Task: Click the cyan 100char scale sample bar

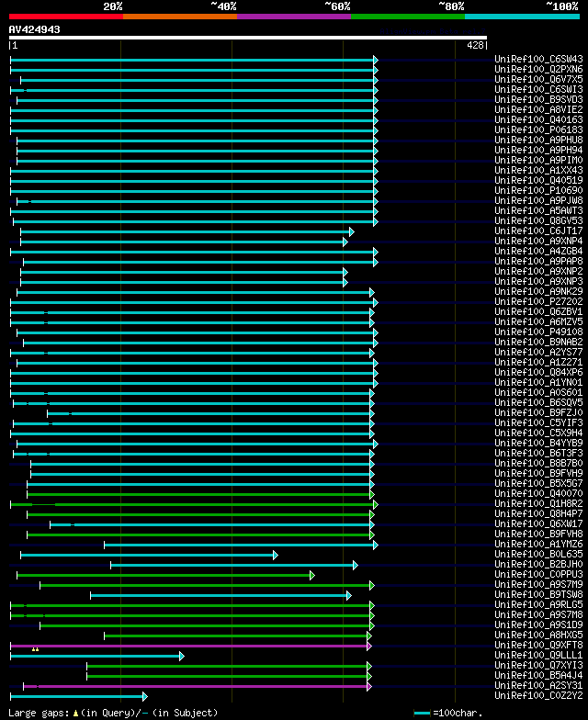Action: click(423, 713)
